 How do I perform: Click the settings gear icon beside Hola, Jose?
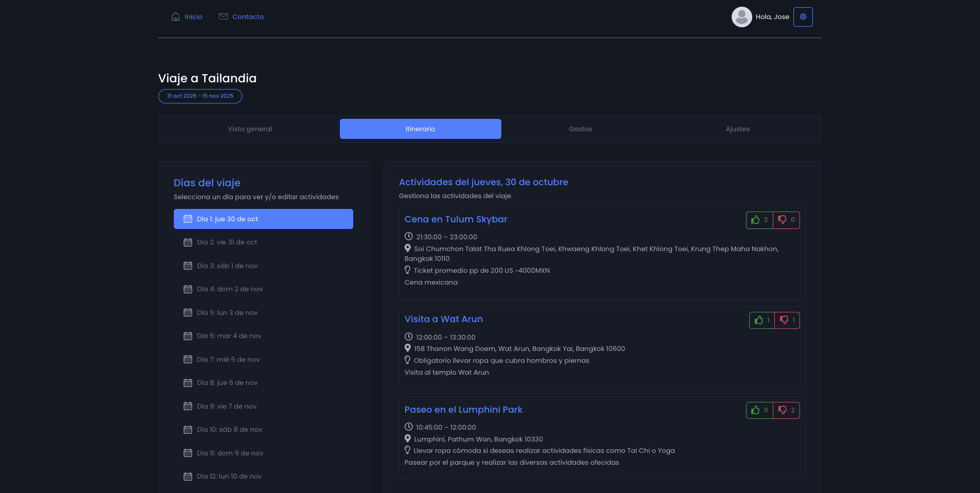tap(803, 17)
